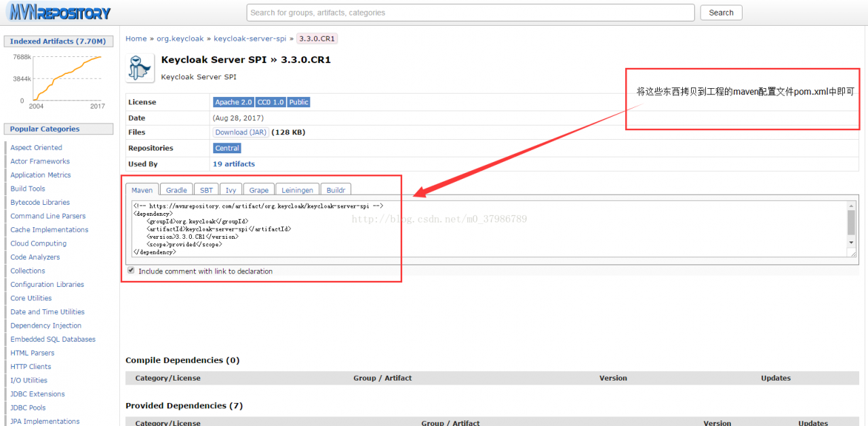The image size is (868, 426).
Task: Click inside the search artifacts field
Action: coord(471,12)
